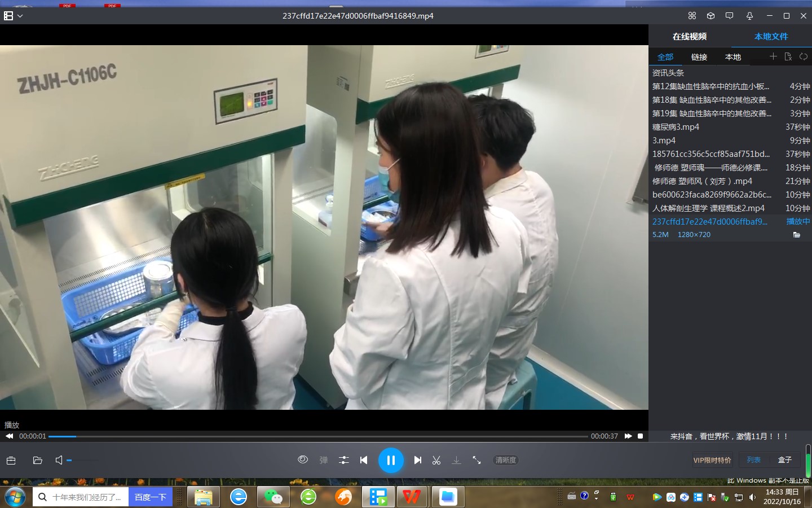
Task: Open the 清晰度 quality selector
Action: [x=505, y=460]
